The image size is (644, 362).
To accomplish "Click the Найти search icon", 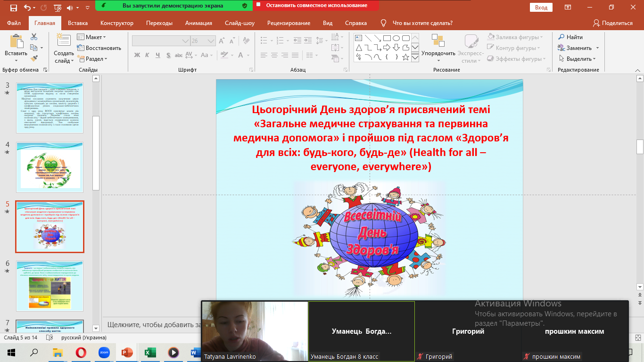I will (x=561, y=37).
